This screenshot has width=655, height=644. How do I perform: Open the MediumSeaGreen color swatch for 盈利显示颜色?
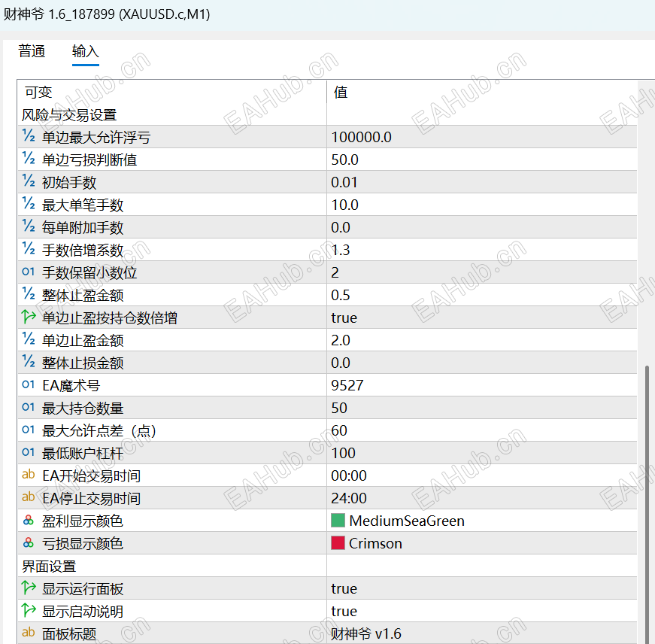pos(338,521)
